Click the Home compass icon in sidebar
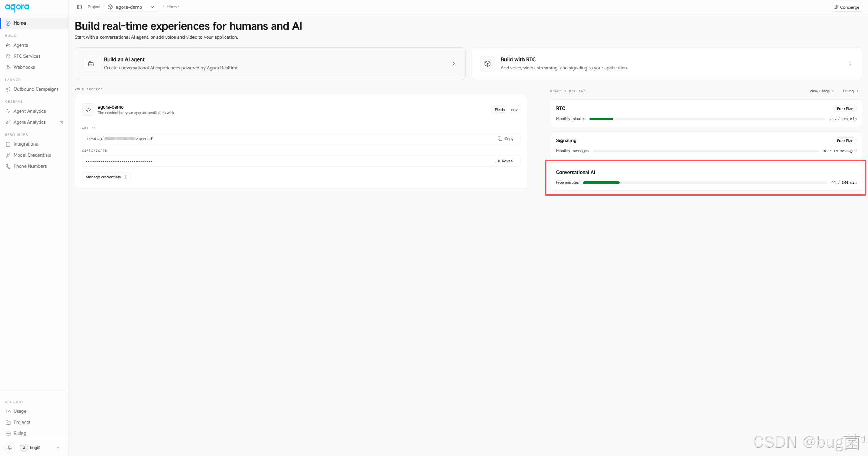The image size is (868, 456). coord(8,23)
